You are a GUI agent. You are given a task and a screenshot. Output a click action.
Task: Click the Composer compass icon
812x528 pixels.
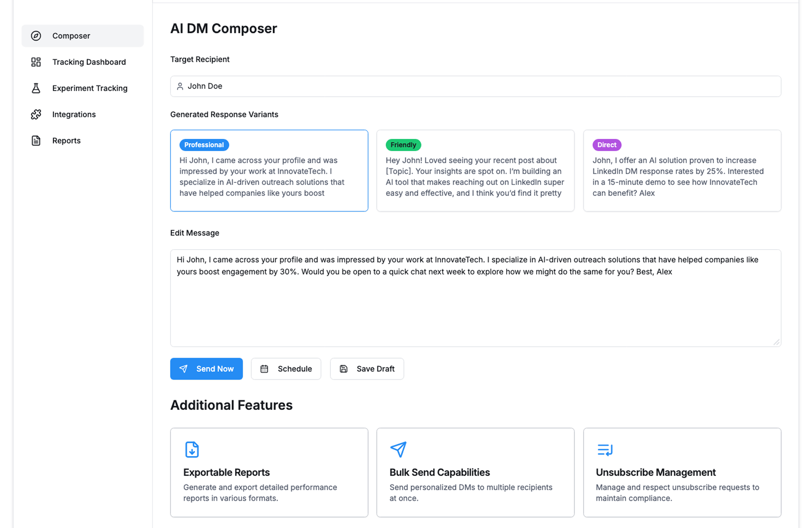click(36, 36)
